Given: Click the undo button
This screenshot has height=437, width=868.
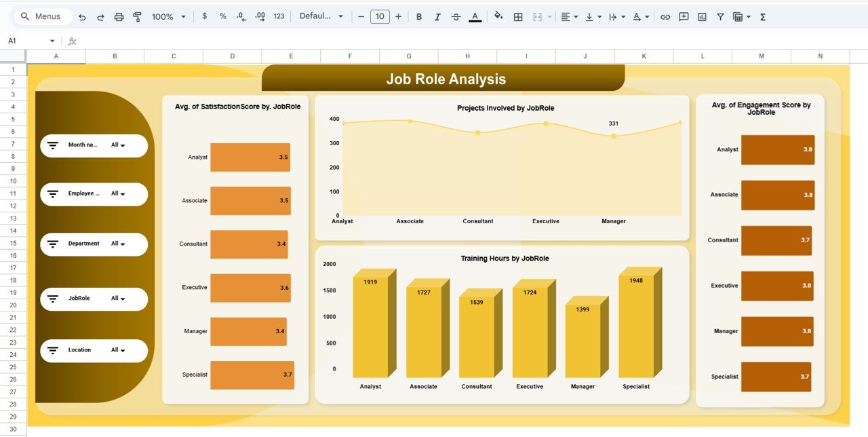Looking at the screenshot, I should tap(82, 16).
